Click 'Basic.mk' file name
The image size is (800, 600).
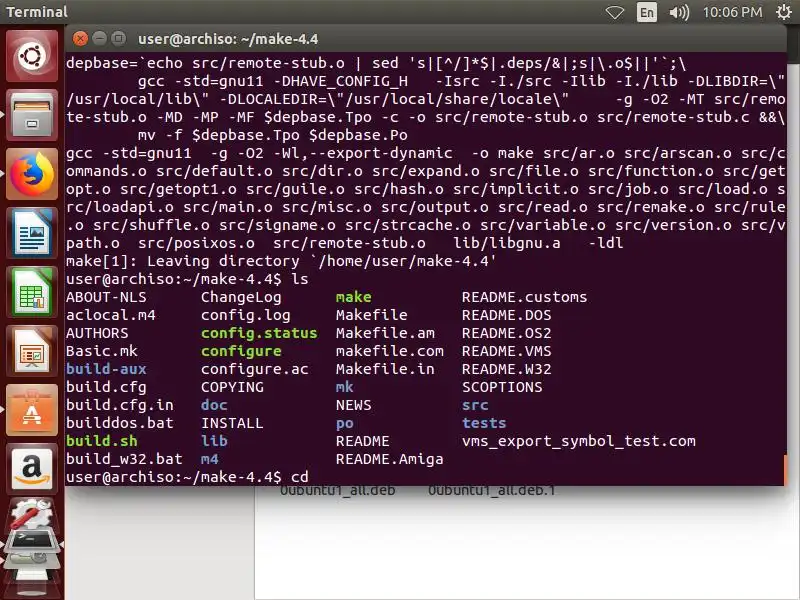tap(102, 351)
